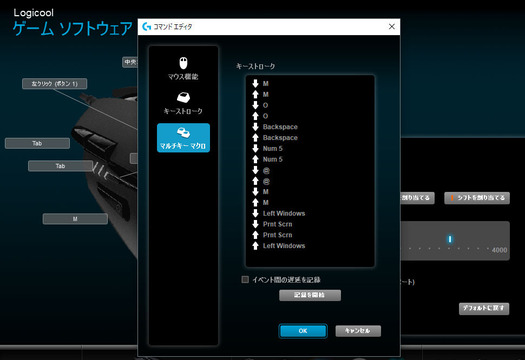
Task: Enable イベント間の遅延を記録 checkbox
Action: pyautogui.click(x=245, y=279)
